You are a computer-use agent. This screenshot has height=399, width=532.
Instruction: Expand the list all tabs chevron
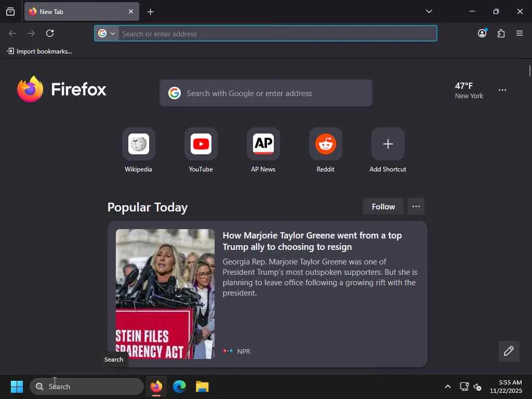tap(429, 11)
